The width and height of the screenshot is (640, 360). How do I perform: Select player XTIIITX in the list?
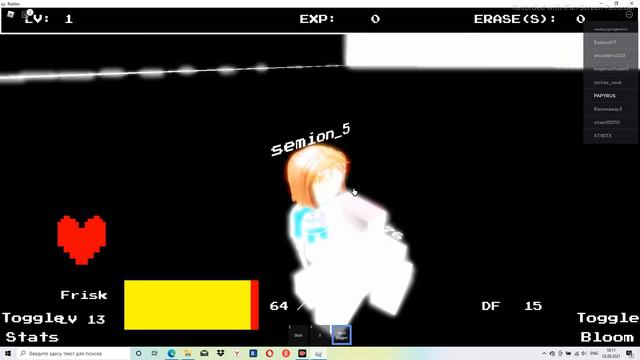611,136
